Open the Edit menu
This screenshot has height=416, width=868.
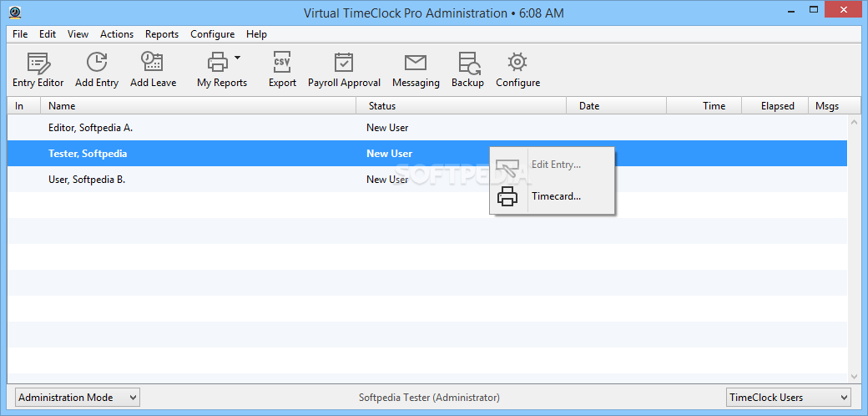48,33
